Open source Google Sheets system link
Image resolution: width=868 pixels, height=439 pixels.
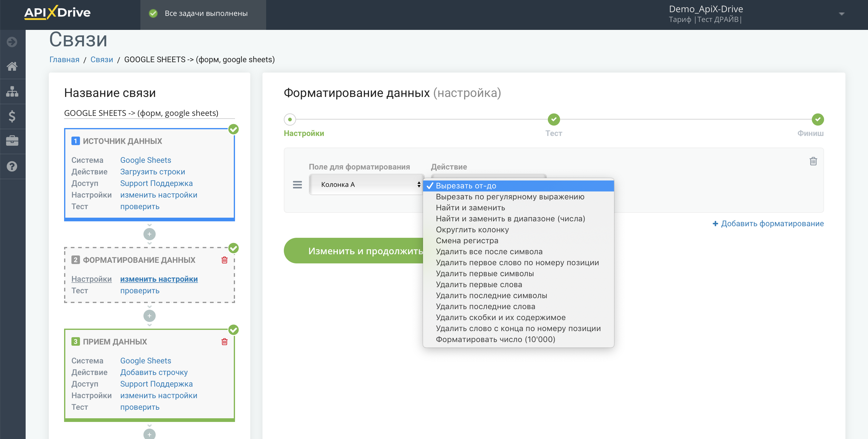(x=146, y=160)
